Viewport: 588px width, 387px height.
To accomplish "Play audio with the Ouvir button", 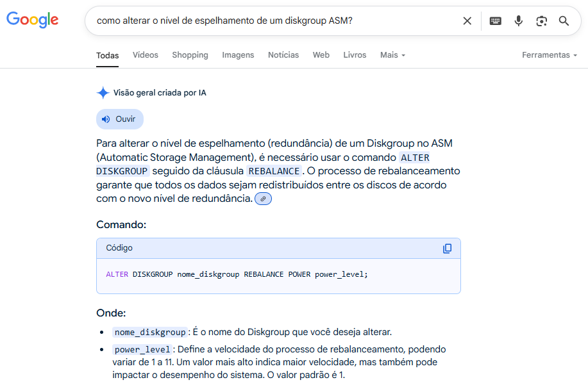I will tap(119, 119).
